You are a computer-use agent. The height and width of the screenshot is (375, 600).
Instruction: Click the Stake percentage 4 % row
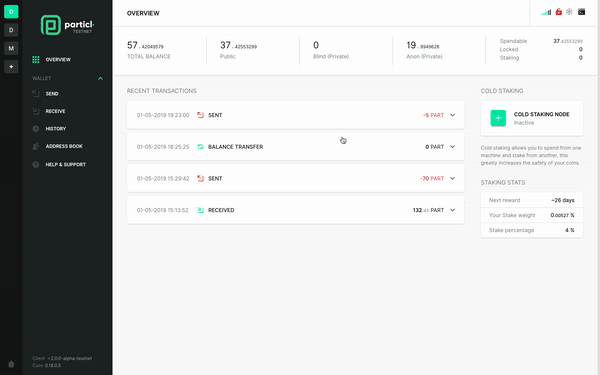[532, 230]
